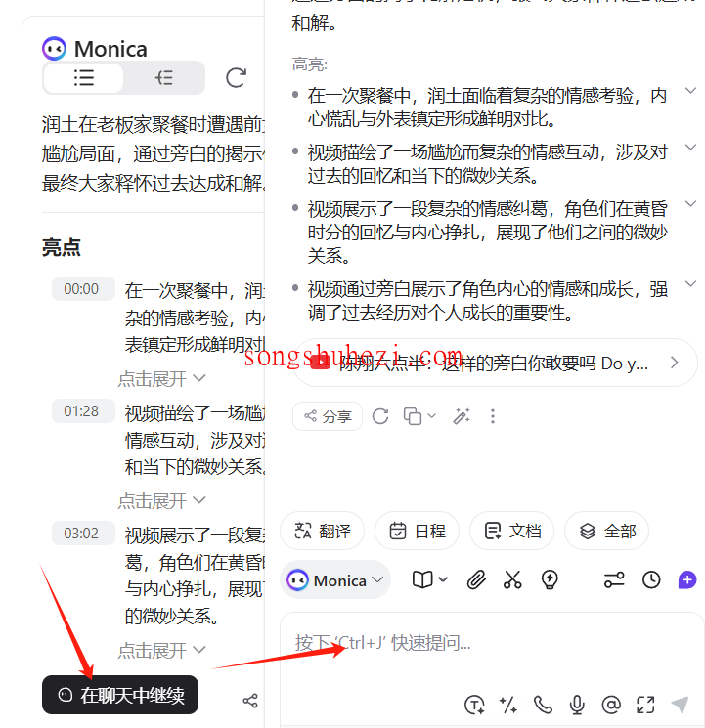The image size is (705, 728).
Task: Switch to list view in summary toggle
Action: pos(84,77)
